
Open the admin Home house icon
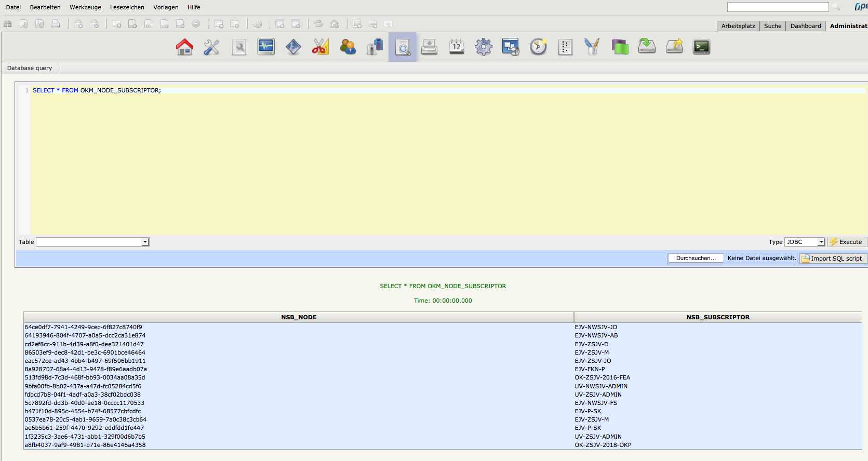[184, 47]
